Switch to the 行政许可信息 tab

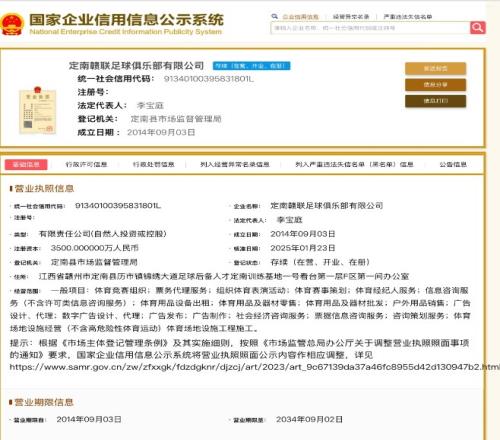point(86,164)
